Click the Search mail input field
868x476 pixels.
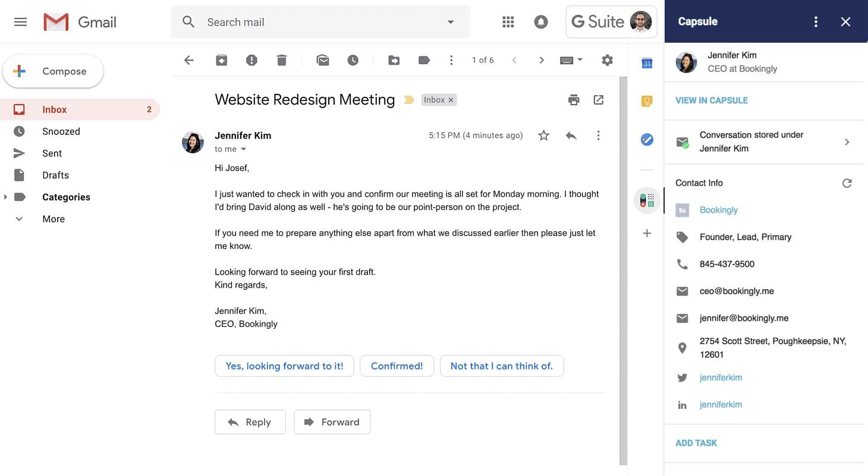pos(297,22)
